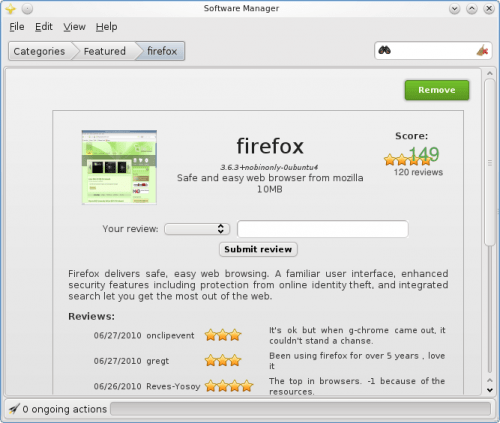500x423 pixels.
Task: Focus the search input field
Action: coord(433,51)
